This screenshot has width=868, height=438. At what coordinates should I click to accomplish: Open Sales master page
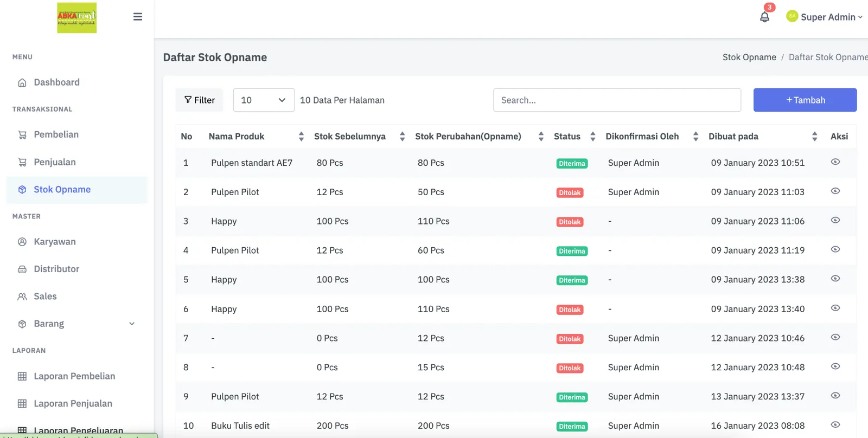[x=45, y=297]
